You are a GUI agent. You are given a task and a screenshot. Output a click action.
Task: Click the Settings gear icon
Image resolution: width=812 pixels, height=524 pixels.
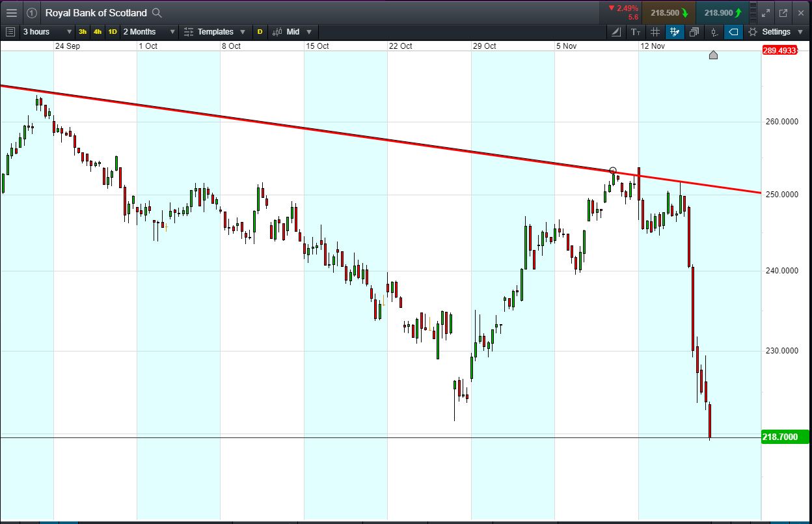(753, 31)
